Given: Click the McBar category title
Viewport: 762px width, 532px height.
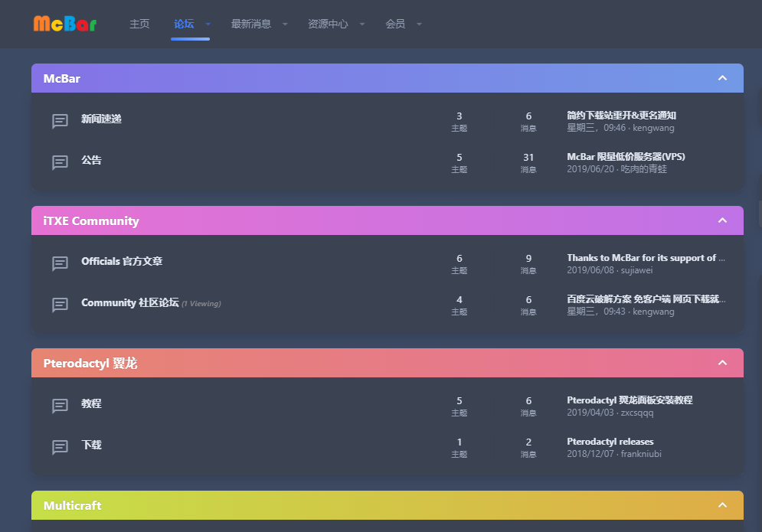Looking at the screenshot, I should tap(62, 78).
